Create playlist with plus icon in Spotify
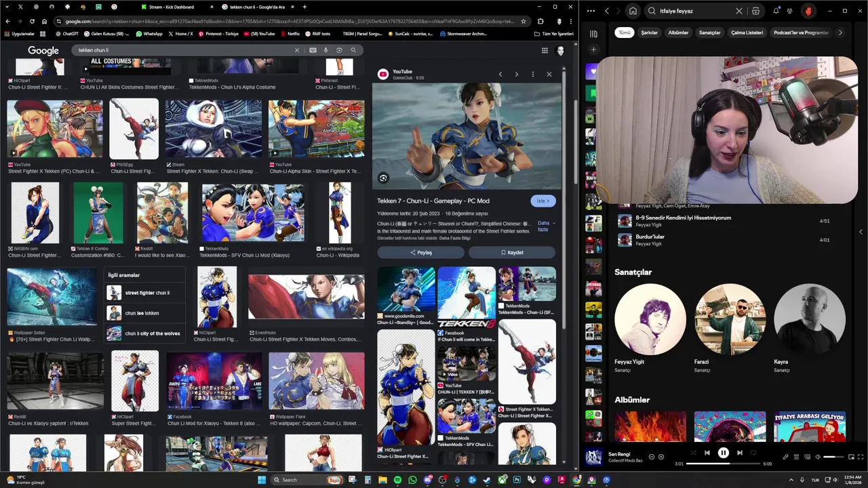Screen dimensions: 868x488 (593, 49)
